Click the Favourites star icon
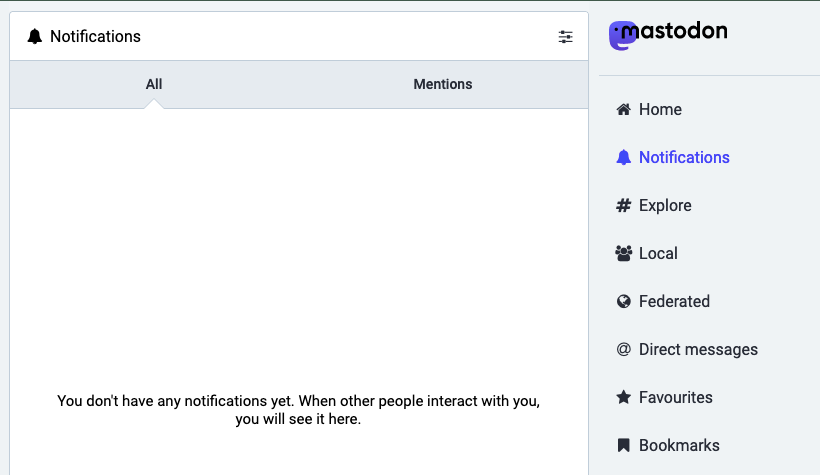The height and width of the screenshot is (475, 820). [624, 398]
